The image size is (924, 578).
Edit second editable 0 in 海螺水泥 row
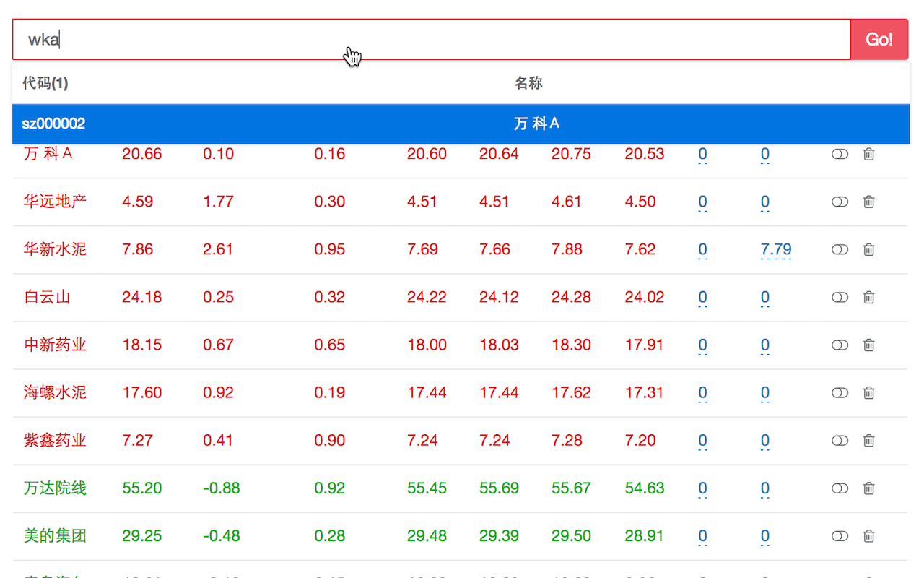pos(765,393)
